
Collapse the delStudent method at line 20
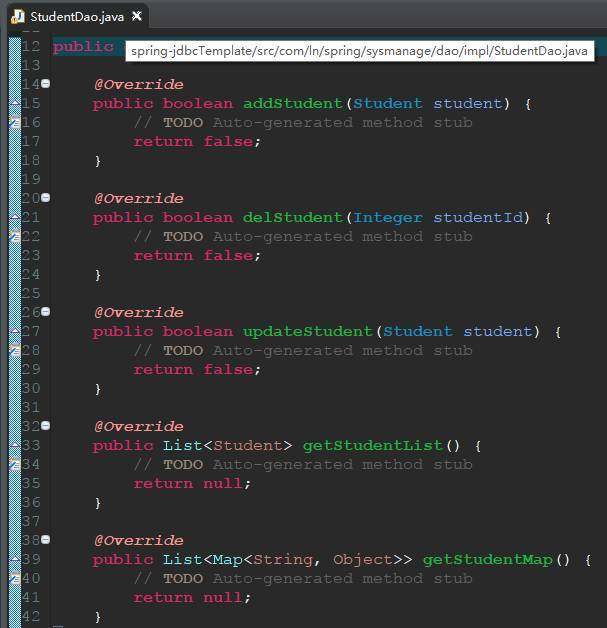coord(46,197)
